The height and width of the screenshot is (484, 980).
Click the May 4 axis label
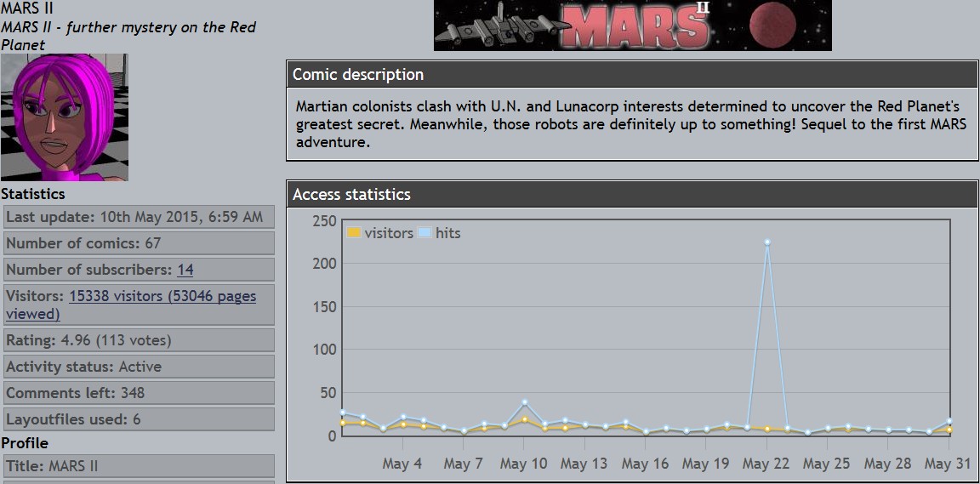pos(402,464)
